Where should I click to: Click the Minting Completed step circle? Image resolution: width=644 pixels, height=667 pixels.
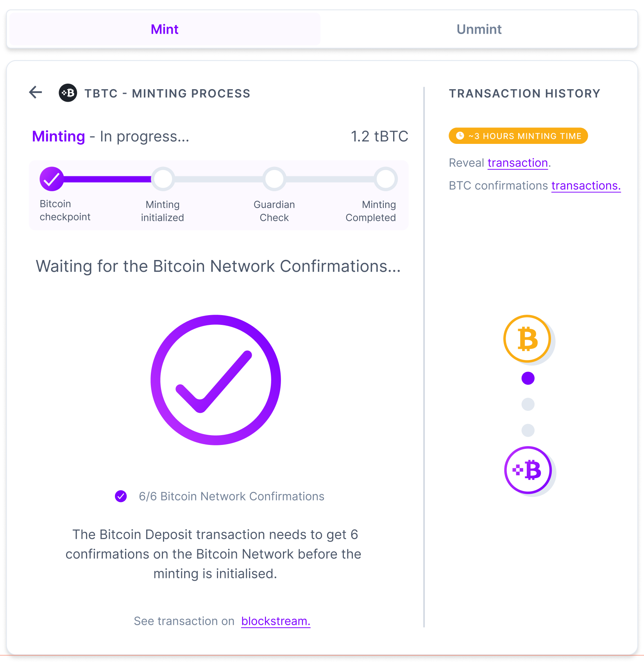(386, 179)
